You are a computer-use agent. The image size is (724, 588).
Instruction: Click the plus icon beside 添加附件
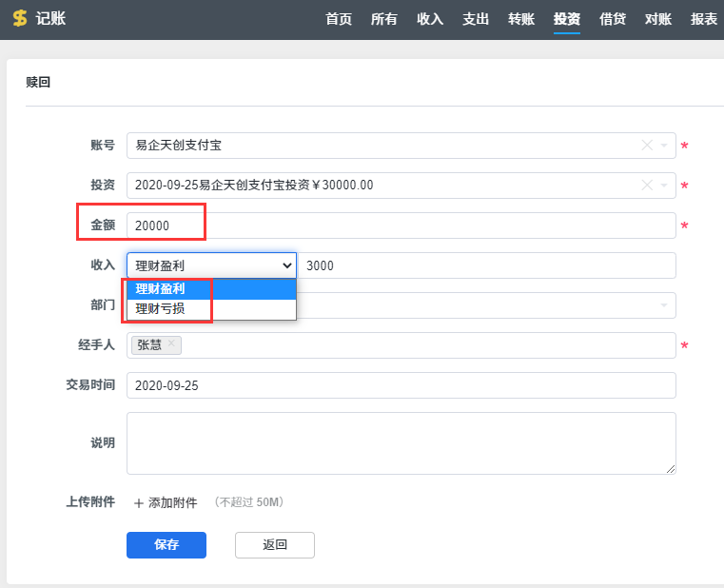click(138, 502)
